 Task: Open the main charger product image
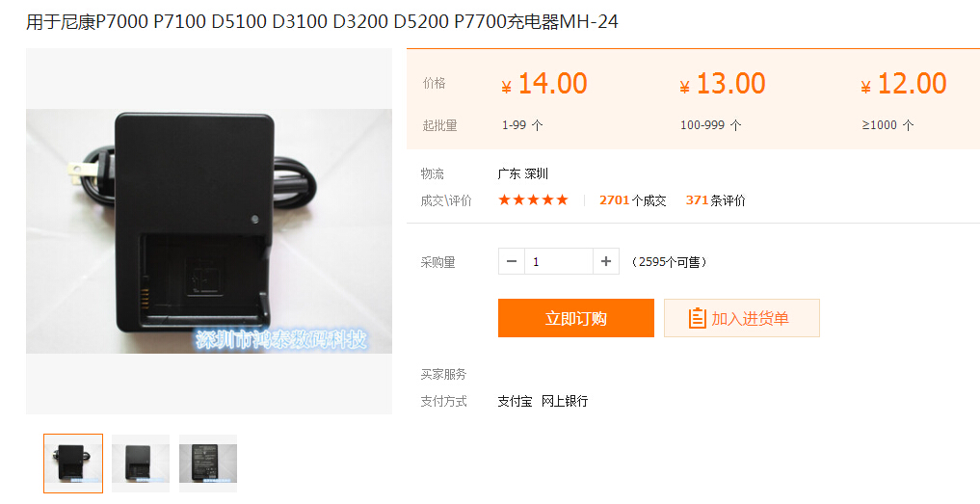209,231
